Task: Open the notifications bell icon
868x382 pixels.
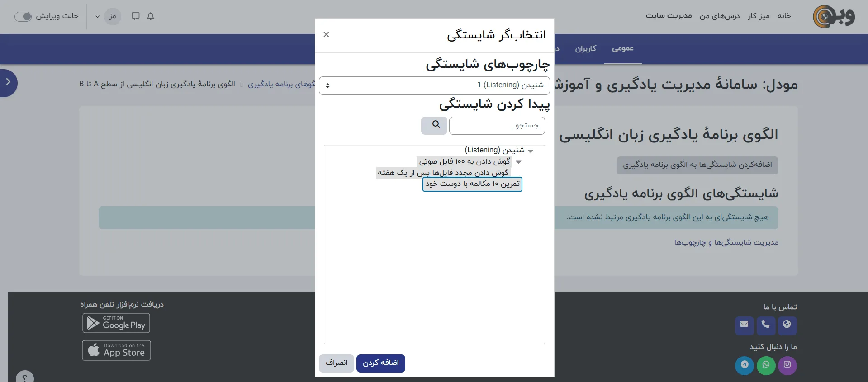Action: point(151,16)
